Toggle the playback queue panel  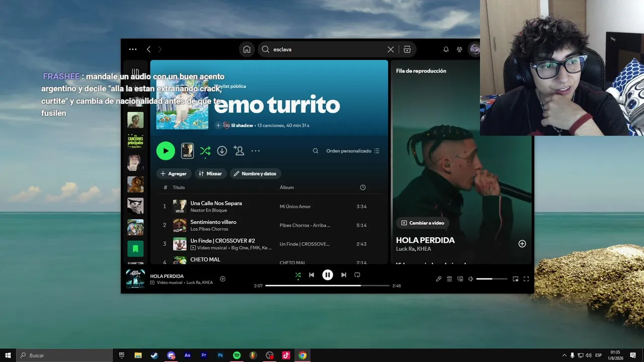[449, 279]
